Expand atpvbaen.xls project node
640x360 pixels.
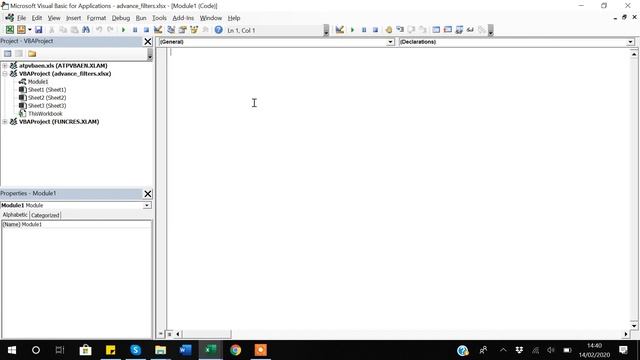[5, 65]
